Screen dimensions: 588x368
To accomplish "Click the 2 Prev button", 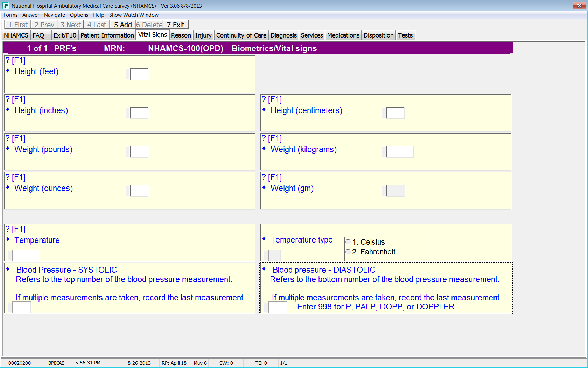I will [x=44, y=25].
